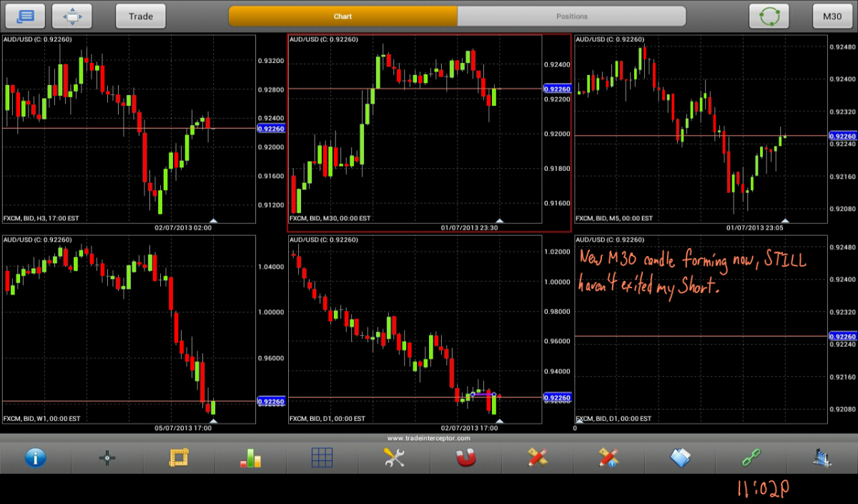Open the blue grid layout icon

[x=322, y=458]
